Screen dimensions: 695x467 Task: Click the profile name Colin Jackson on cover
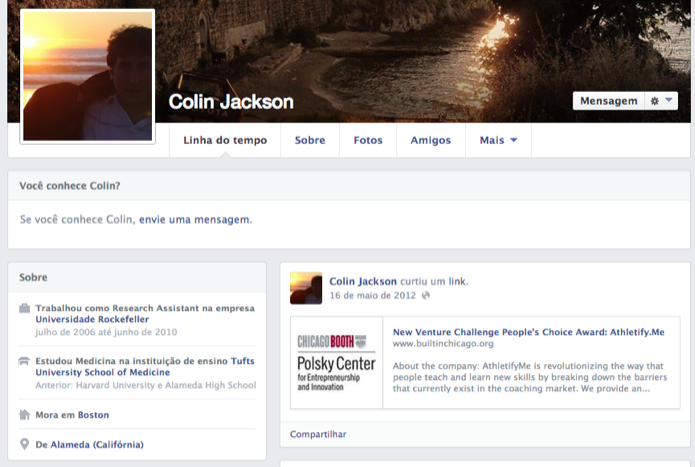pos(231,102)
